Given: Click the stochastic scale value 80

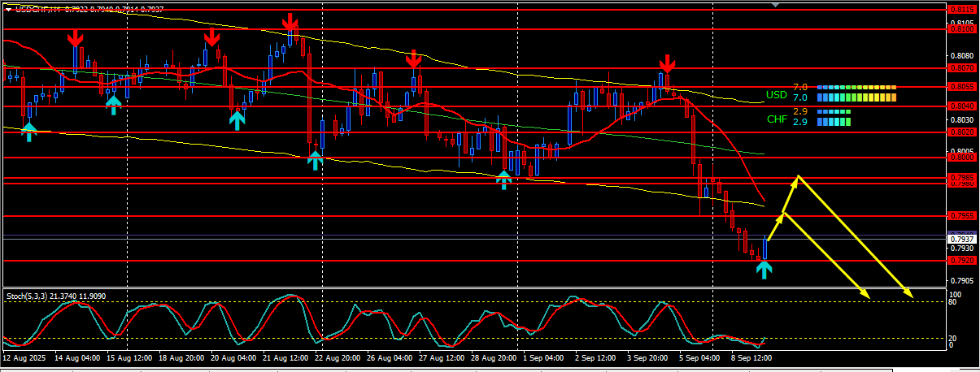Looking at the screenshot, I should [x=954, y=302].
